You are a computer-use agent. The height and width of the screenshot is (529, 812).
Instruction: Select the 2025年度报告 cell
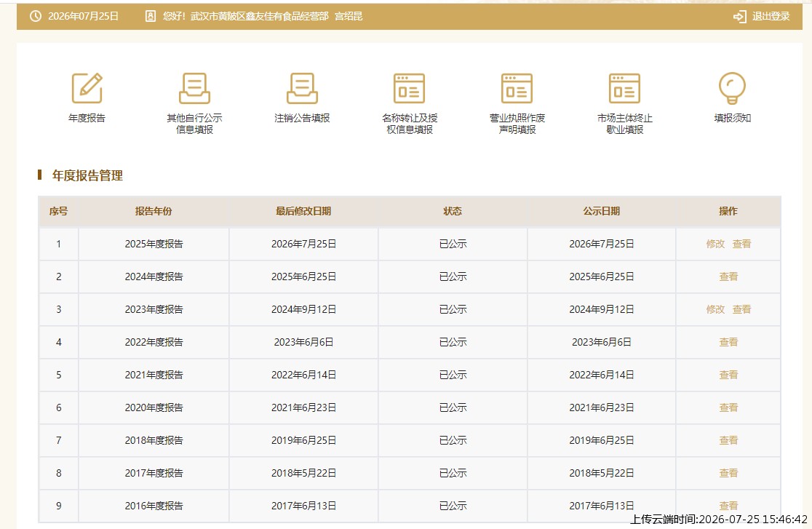click(154, 244)
